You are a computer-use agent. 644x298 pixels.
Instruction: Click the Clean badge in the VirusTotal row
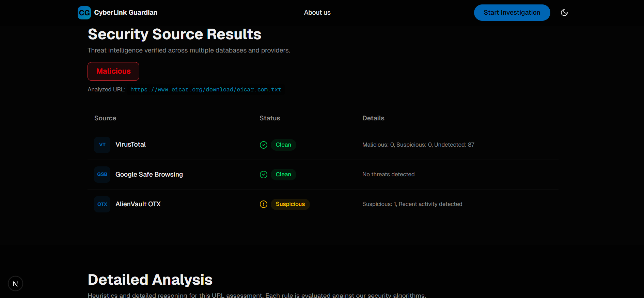(283, 145)
